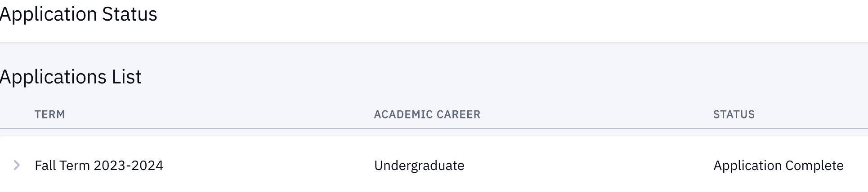Select the Applications List title text
The height and width of the screenshot is (192, 868).
(71, 77)
